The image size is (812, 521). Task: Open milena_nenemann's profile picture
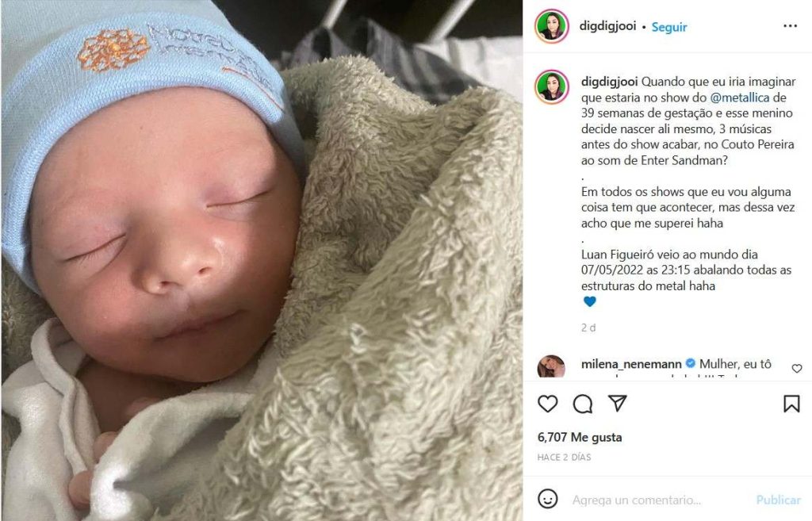[x=552, y=366]
